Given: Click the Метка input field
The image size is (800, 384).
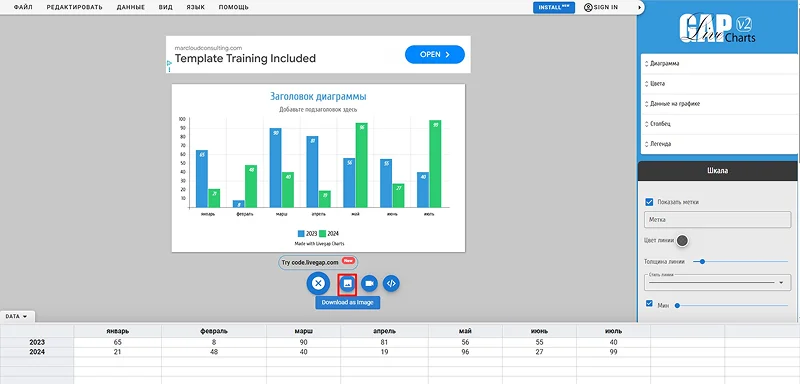Looking at the screenshot, I should coord(717,220).
